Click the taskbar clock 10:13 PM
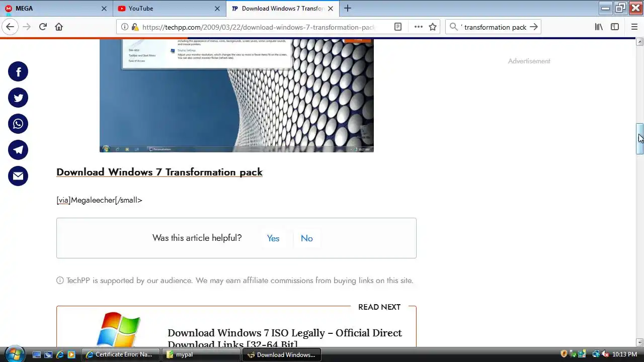The height and width of the screenshot is (362, 644). tap(624, 354)
